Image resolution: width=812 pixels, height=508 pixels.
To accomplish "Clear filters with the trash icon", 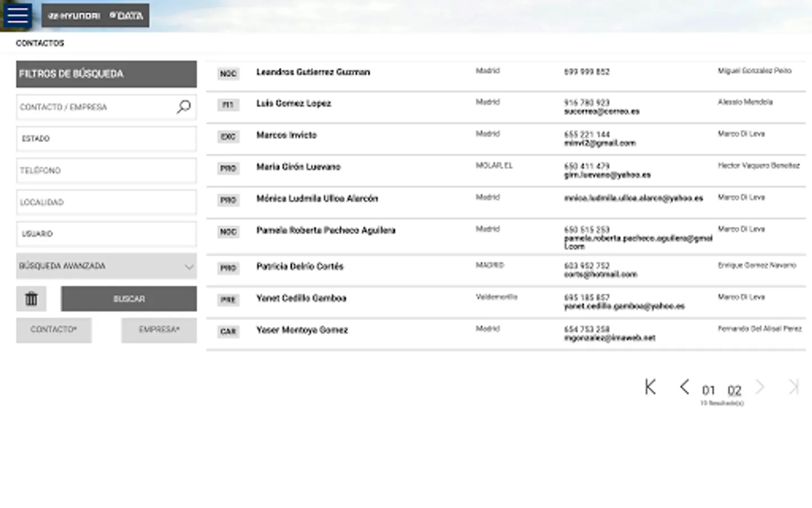I will pos(31,299).
